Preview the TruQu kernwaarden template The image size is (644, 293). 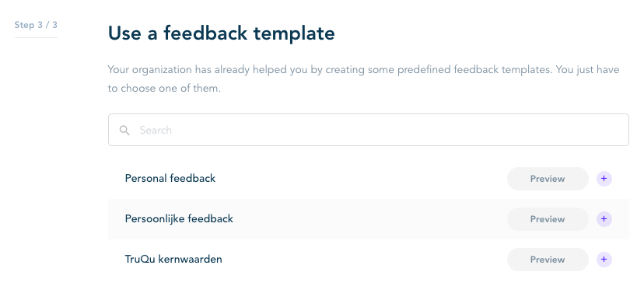pyautogui.click(x=548, y=260)
